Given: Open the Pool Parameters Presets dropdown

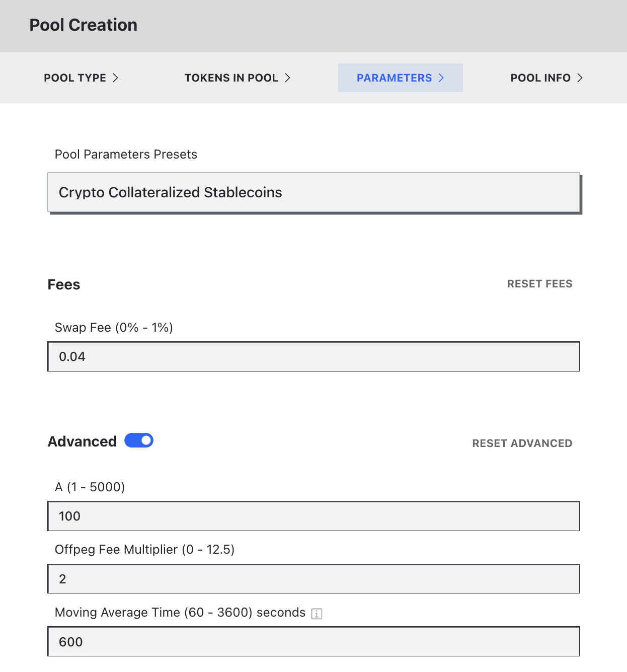Looking at the screenshot, I should [313, 192].
